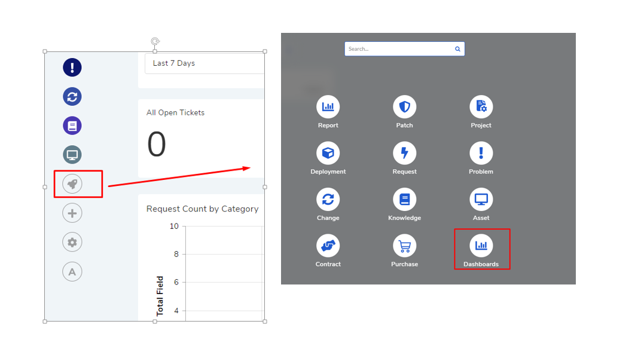Click the 6 value on chart axis
This screenshot has width=644, height=358.
click(x=176, y=282)
